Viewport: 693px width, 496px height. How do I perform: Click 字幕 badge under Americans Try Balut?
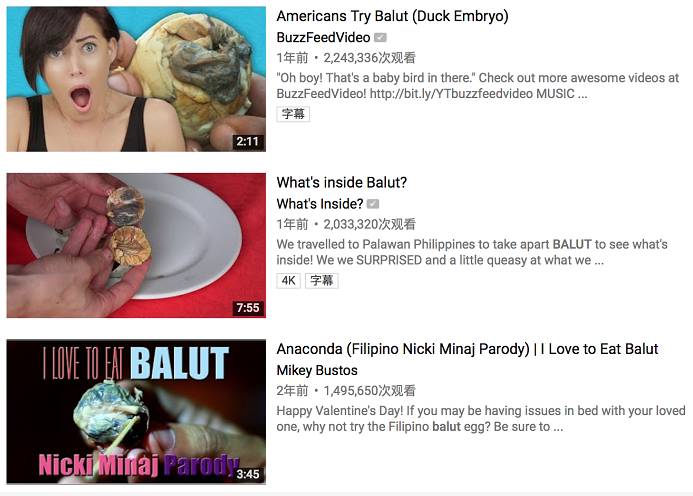tap(293, 114)
